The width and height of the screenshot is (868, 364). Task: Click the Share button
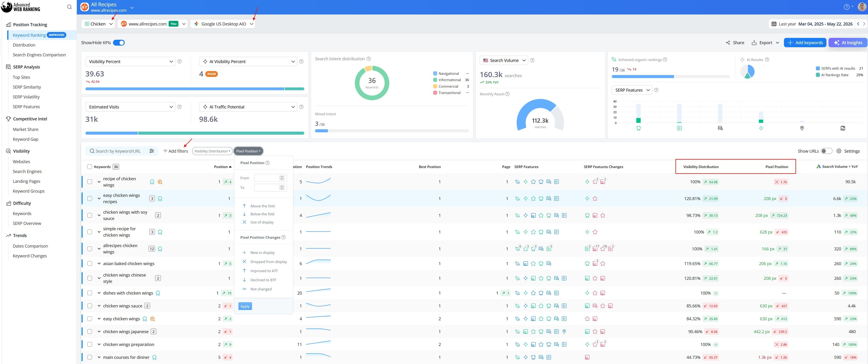pyautogui.click(x=735, y=43)
